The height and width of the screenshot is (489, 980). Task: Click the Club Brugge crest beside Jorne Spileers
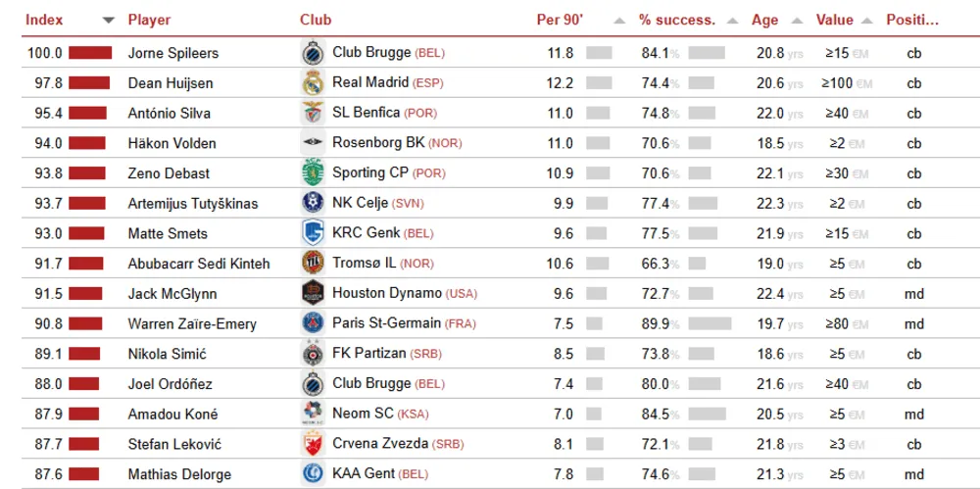(x=313, y=53)
